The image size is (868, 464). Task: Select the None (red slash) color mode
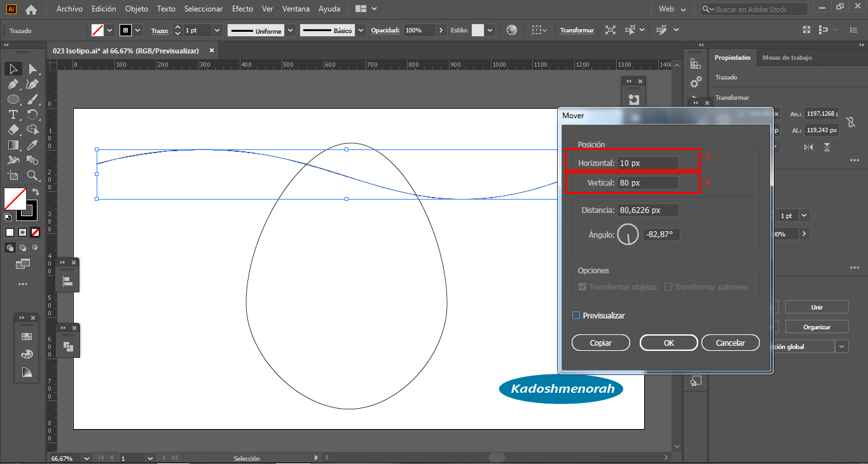click(x=36, y=232)
